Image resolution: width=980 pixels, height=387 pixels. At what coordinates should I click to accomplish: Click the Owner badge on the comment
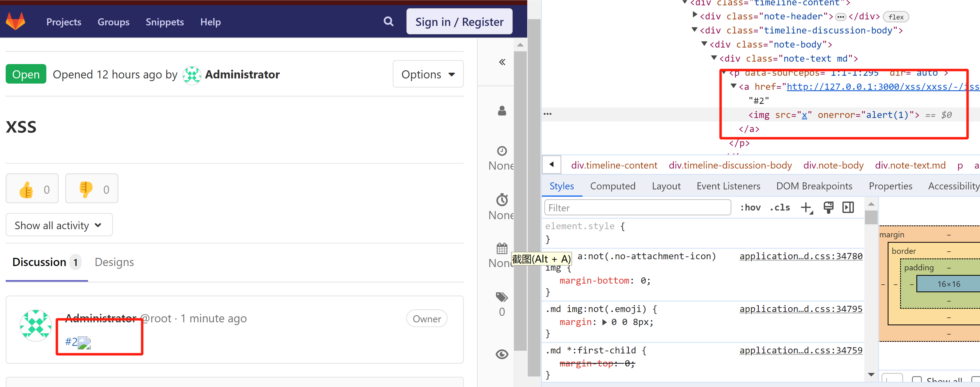pos(427,319)
